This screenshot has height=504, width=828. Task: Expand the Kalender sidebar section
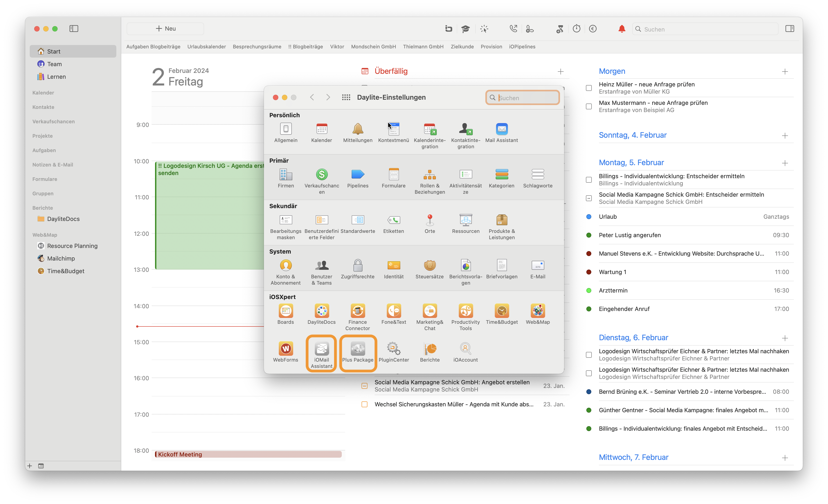43,93
